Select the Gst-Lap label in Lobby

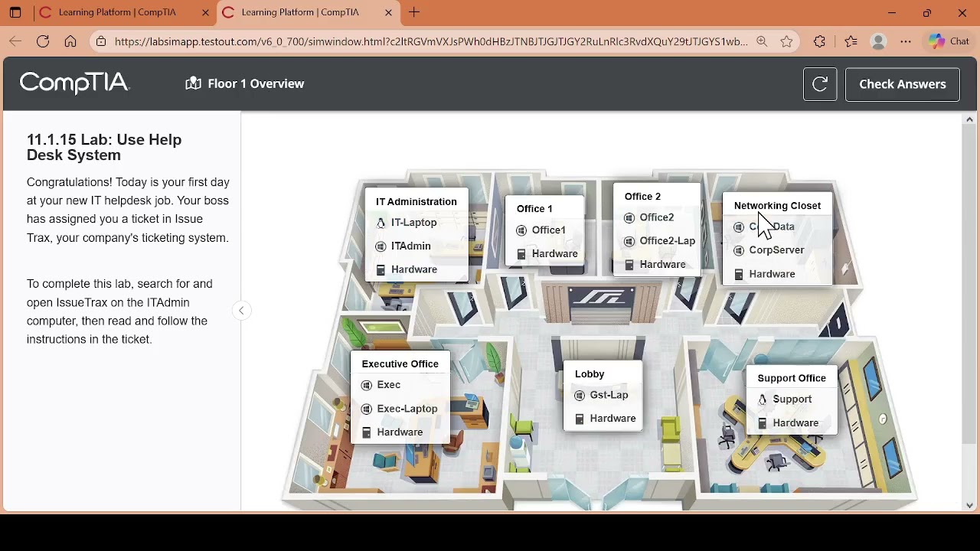click(x=609, y=395)
